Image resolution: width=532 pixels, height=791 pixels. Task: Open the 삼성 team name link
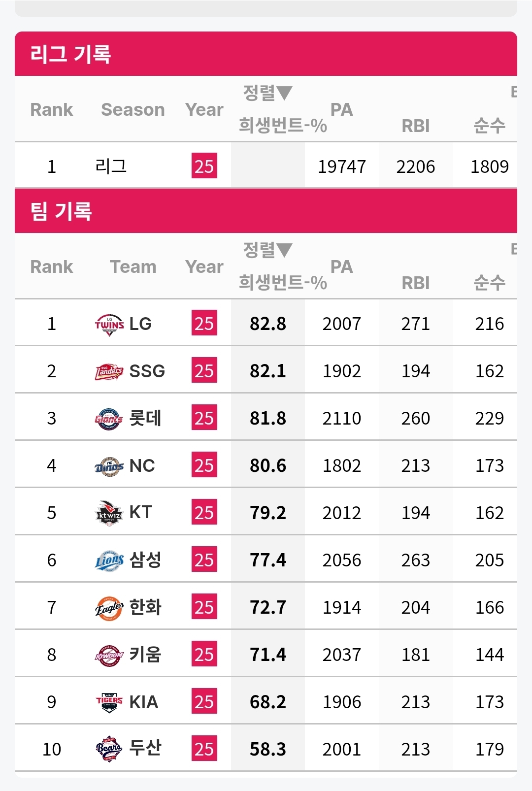coord(145,560)
